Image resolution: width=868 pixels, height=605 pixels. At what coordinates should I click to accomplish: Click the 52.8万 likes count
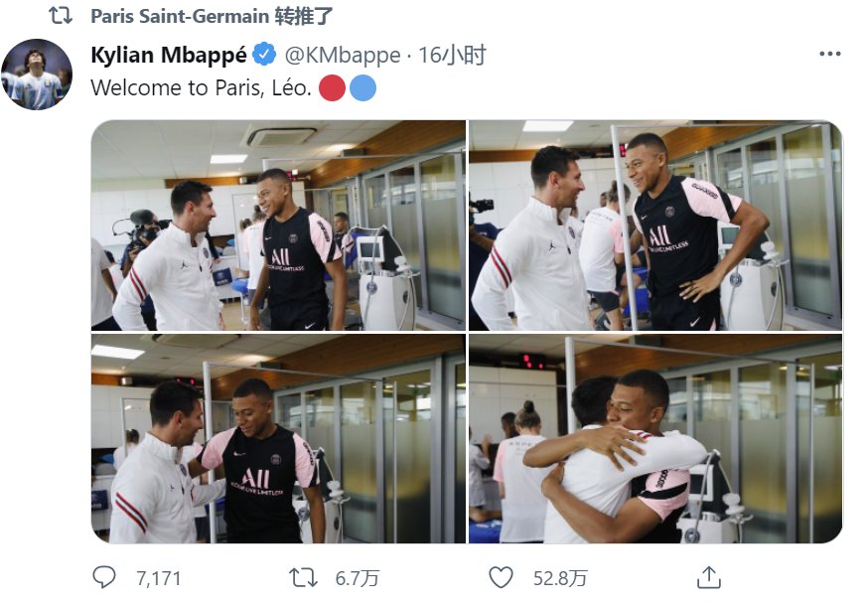560,578
